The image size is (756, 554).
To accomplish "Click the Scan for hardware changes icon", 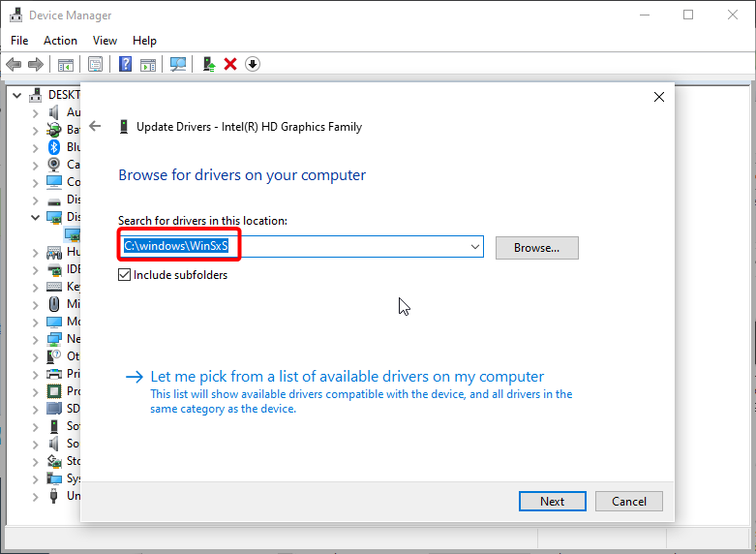I will click(178, 64).
